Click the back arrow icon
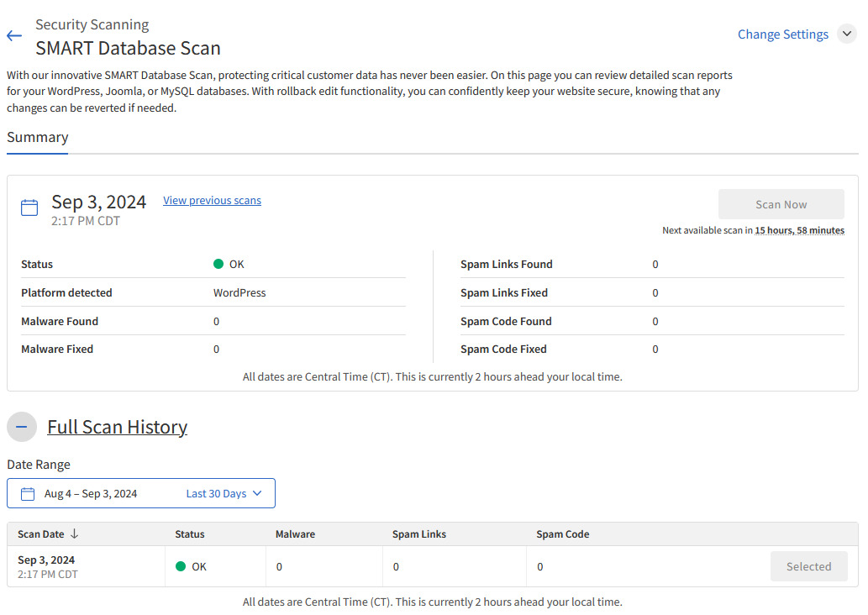Screen dimensions: 868x615 coord(13,36)
